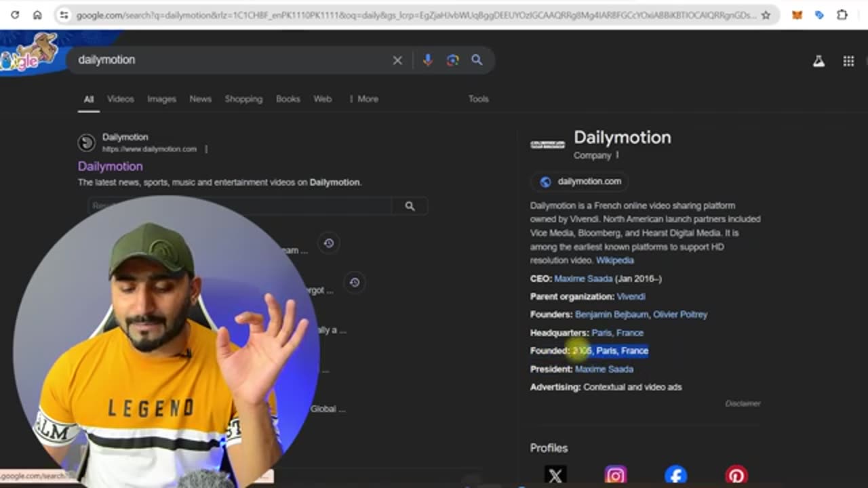Viewport: 868px width, 488px height.
Task: Open Dailymotion's Pinterest profile
Action: point(736,475)
